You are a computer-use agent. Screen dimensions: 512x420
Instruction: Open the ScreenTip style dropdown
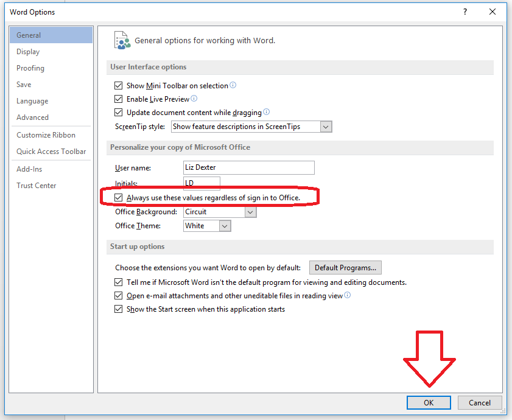click(326, 127)
